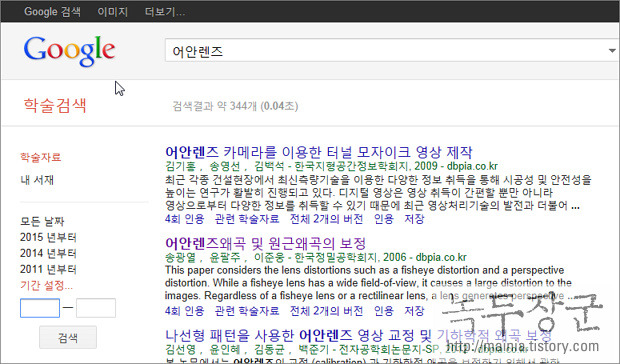The height and width of the screenshot is (364, 620).
Task: Open result 어안렌즈왜곡 및 원근왜곡의 보정
Action: 266,243
